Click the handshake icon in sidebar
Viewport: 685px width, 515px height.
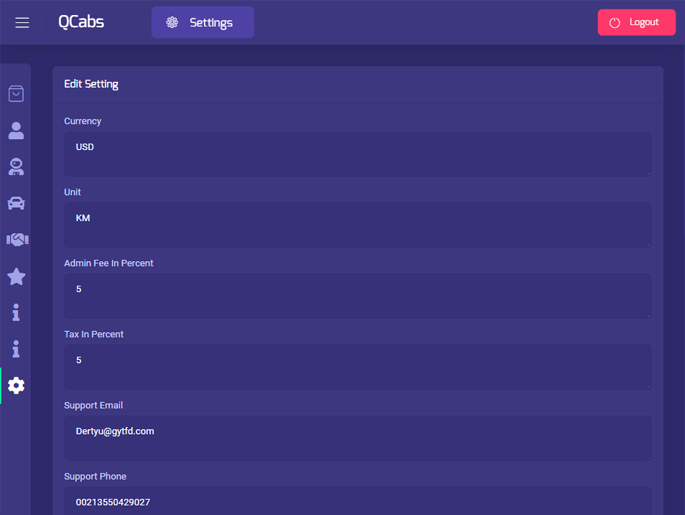click(x=16, y=240)
